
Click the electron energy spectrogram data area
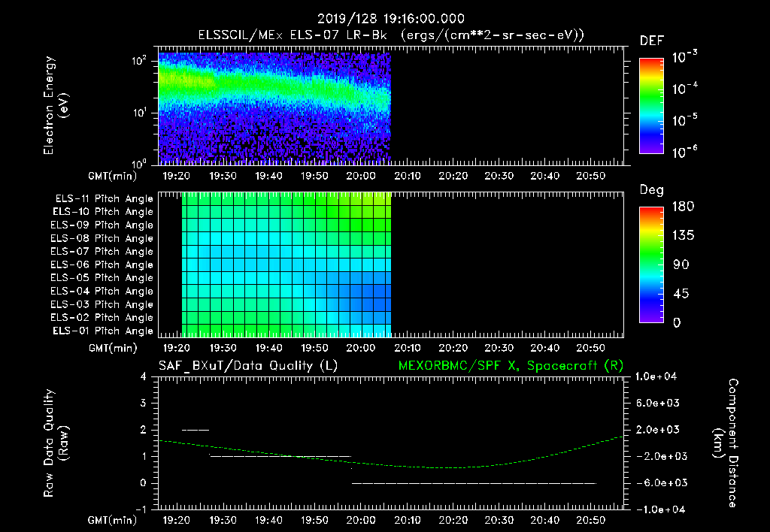pos(274,107)
